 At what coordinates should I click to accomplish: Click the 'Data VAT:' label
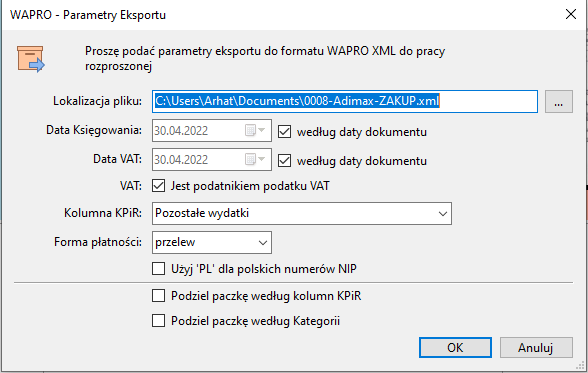[x=118, y=159]
